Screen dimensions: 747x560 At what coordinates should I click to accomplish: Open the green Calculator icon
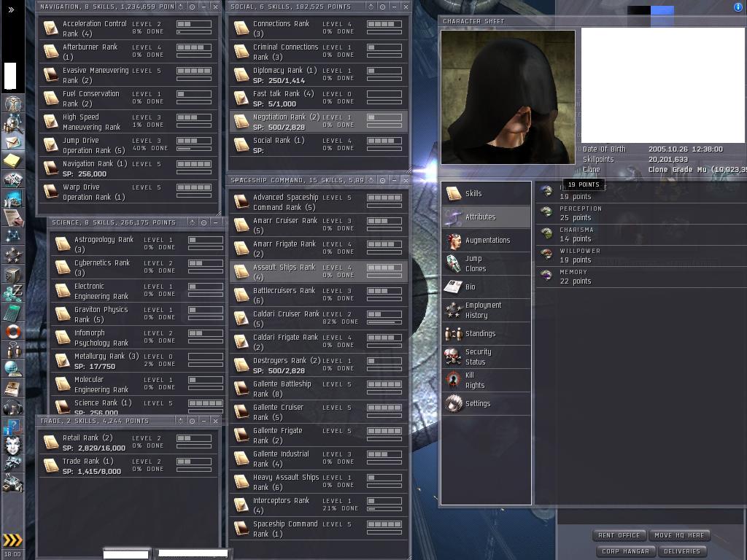(13, 312)
